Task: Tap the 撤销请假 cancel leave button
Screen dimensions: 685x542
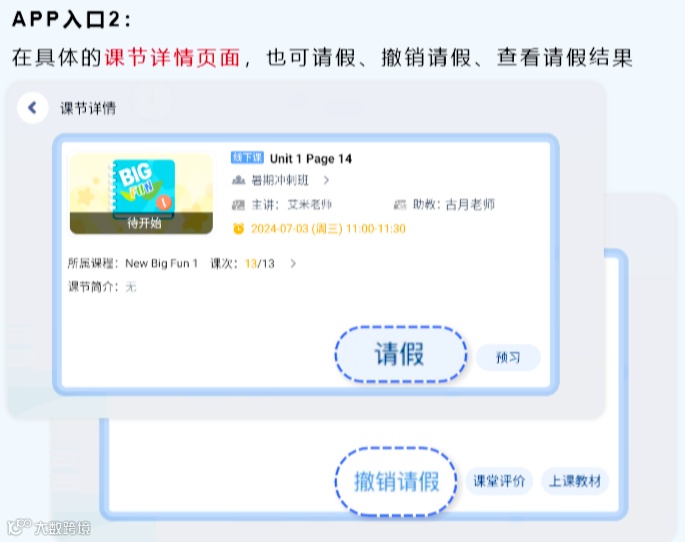Action: (396, 481)
